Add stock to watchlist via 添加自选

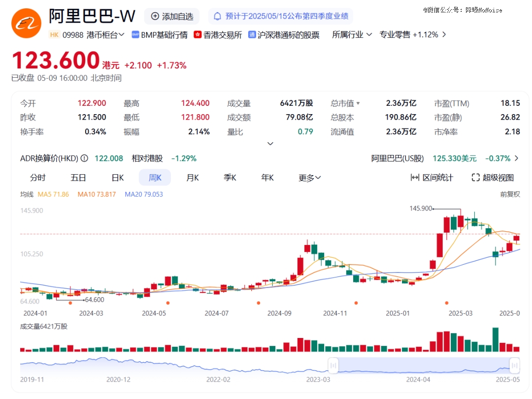172,16
